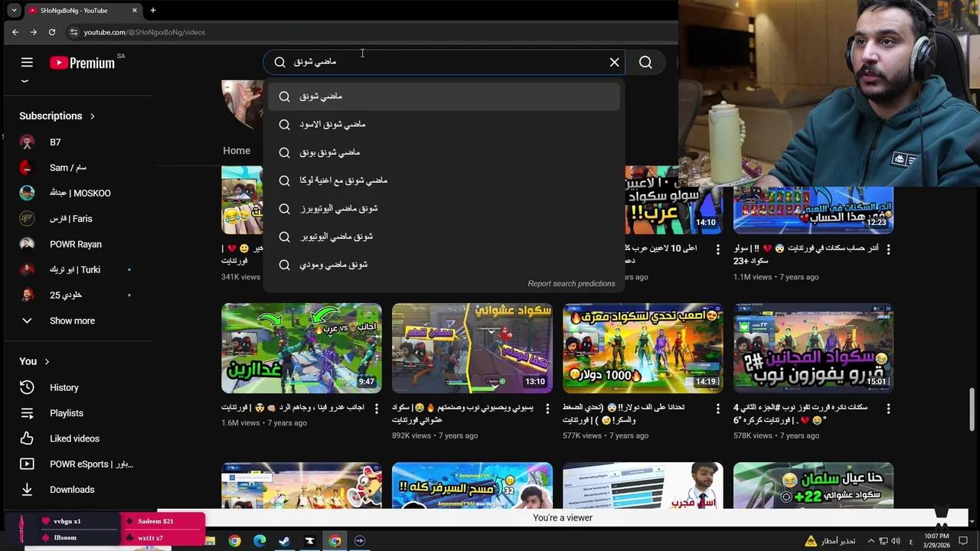This screenshot has height=551, width=980.
Task: Click File Explorer folder icon in taskbar
Action: (x=210, y=541)
